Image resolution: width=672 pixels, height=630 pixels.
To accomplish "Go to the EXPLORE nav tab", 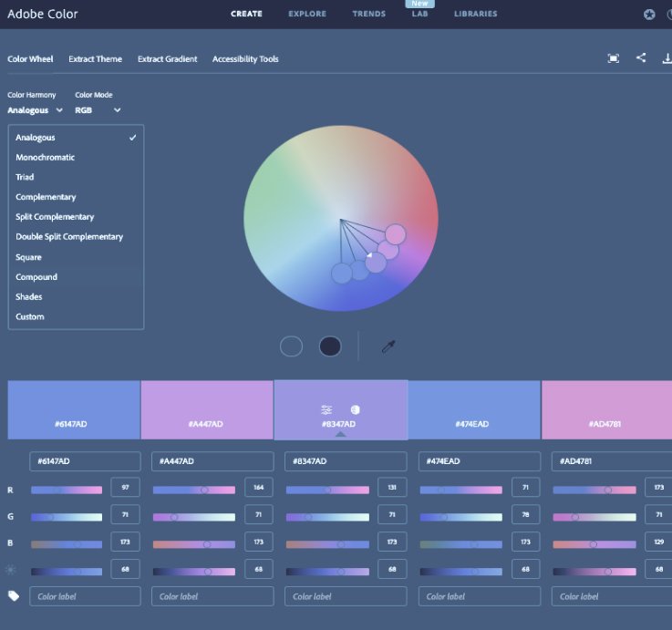I will [307, 14].
